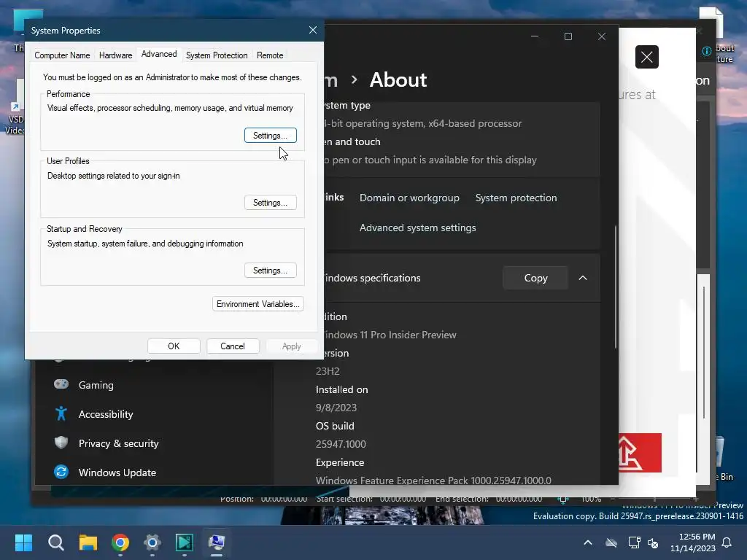Collapse the Windows specifications section
Screen dimensions: 747x560
point(583,278)
